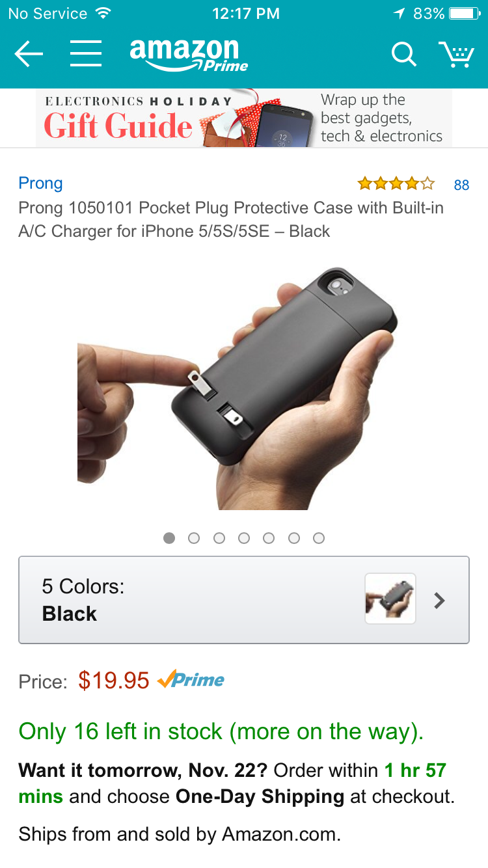Select the second image page dot
The height and width of the screenshot is (868, 488).
click(x=194, y=538)
